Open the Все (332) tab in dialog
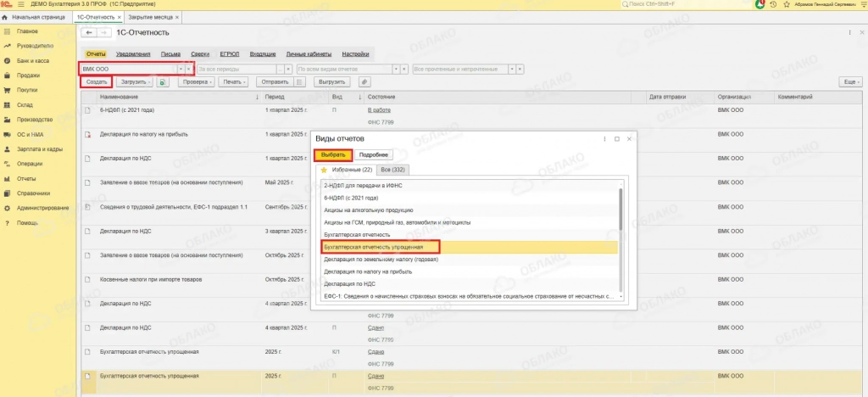This screenshot has width=868, height=397. point(392,170)
